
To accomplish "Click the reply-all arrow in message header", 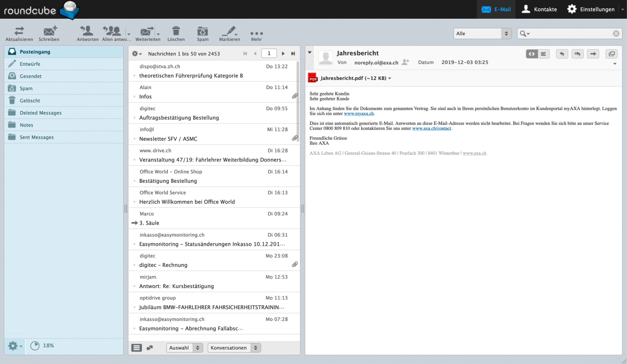I will (x=578, y=54).
